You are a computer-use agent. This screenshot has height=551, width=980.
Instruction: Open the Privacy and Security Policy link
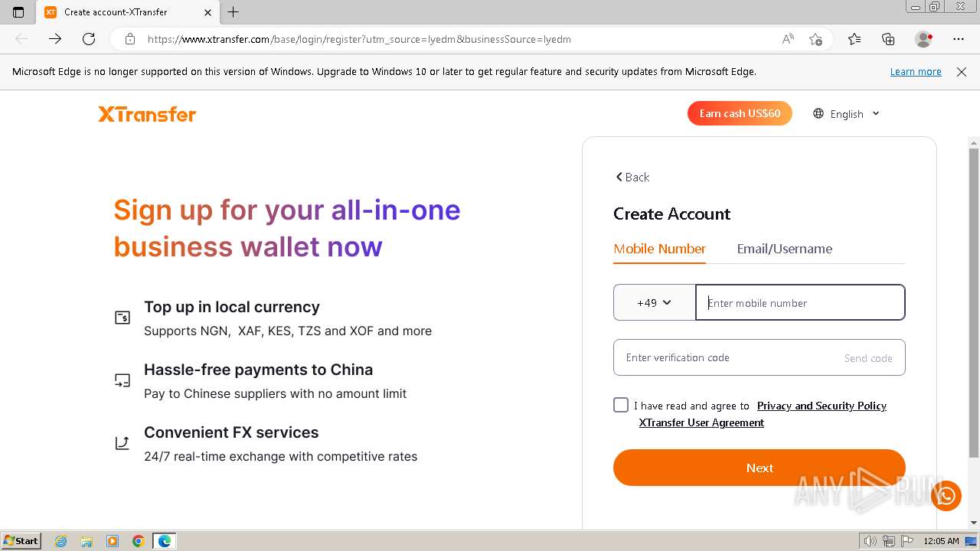point(822,406)
